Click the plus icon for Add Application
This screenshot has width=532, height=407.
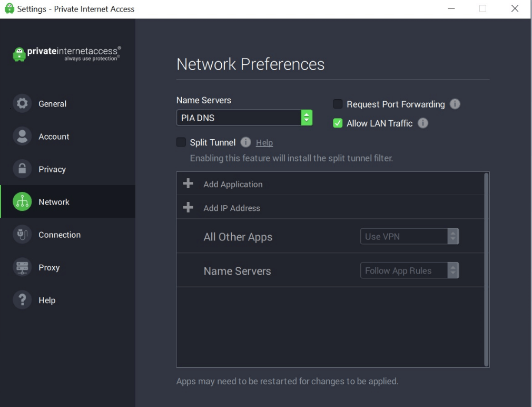[x=188, y=183]
